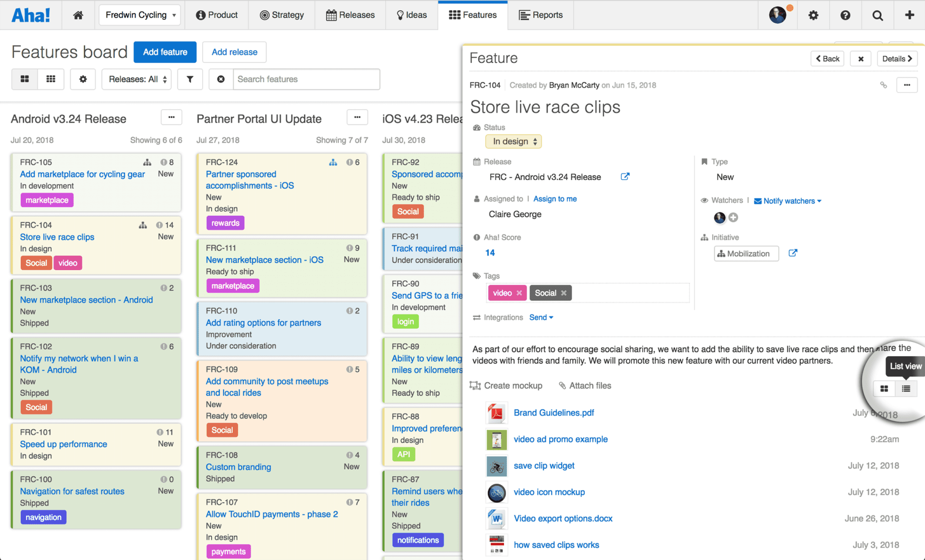Click the settings gear icon on board
The image size is (925, 560).
pos(82,79)
